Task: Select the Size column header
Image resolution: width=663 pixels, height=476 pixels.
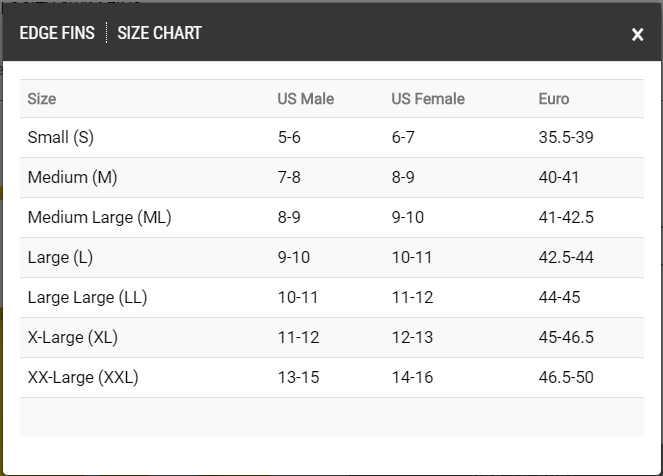Action: click(42, 99)
